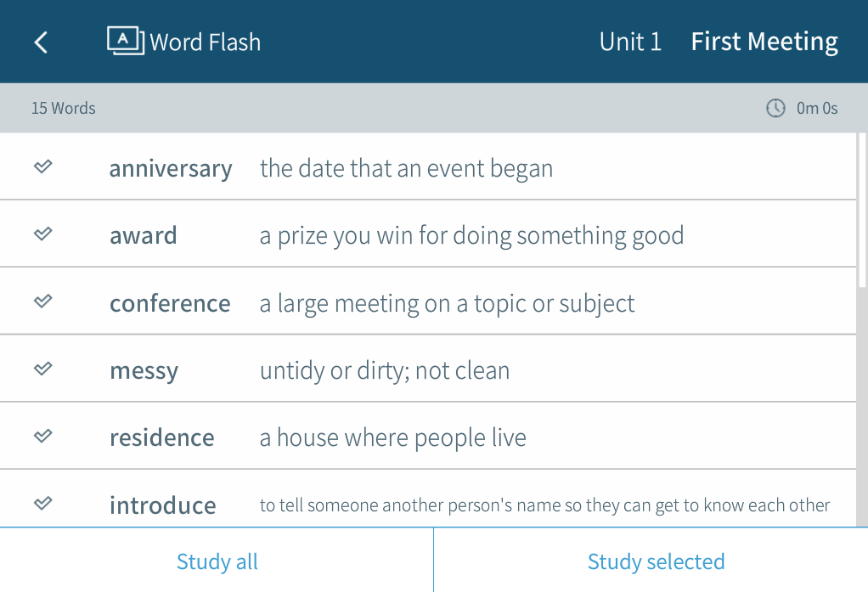The height and width of the screenshot is (592, 868).
Task: Select the checkmark beside messy
Action: pos(43,369)
